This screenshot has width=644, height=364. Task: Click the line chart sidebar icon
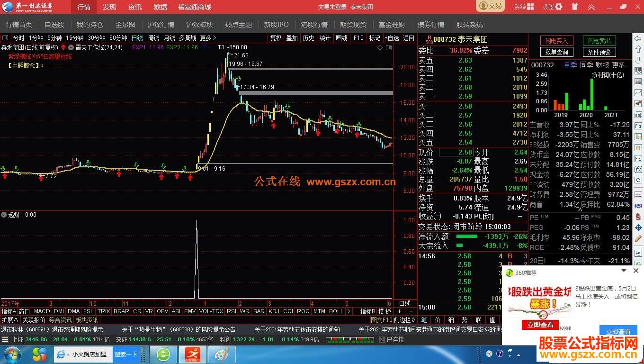[638, 93]
